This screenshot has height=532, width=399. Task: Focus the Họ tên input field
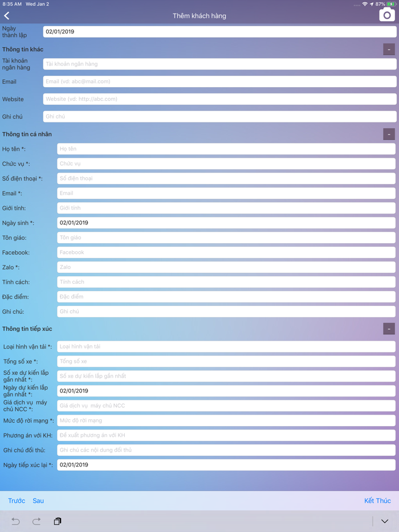point(226,149)
